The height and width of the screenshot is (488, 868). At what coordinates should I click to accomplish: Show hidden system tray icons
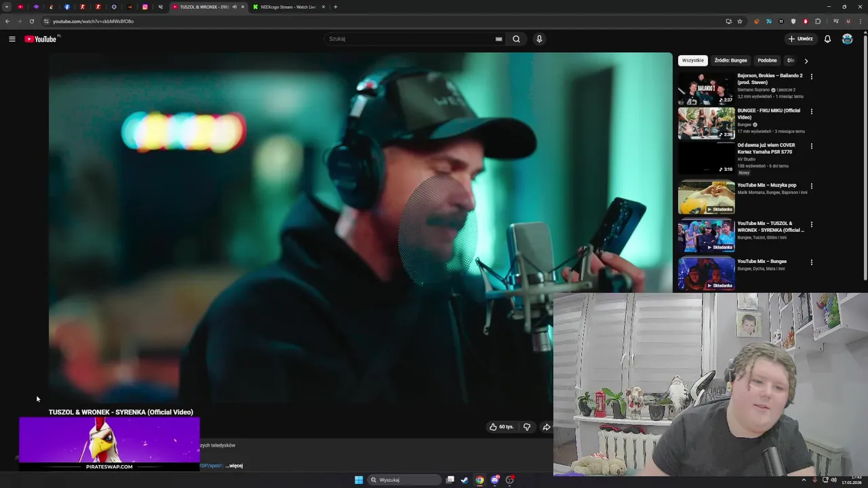804,480
